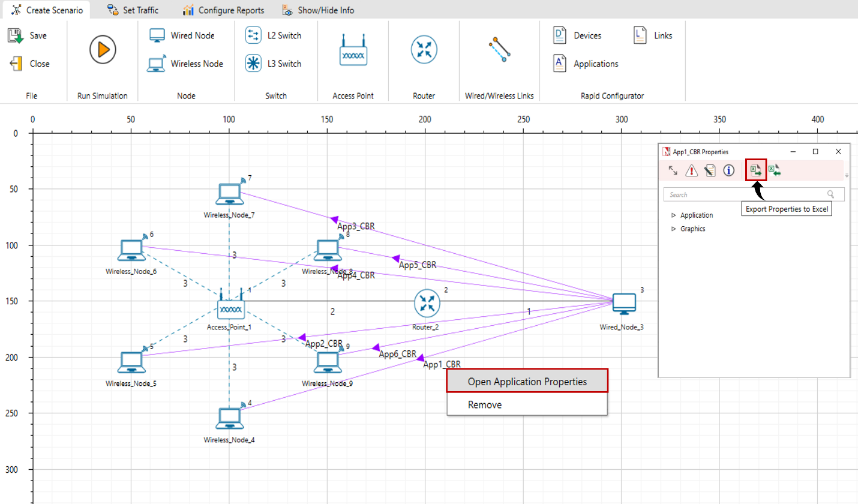Click the App5_CBR application label
858x504 pixels.
tap(418, 265)
